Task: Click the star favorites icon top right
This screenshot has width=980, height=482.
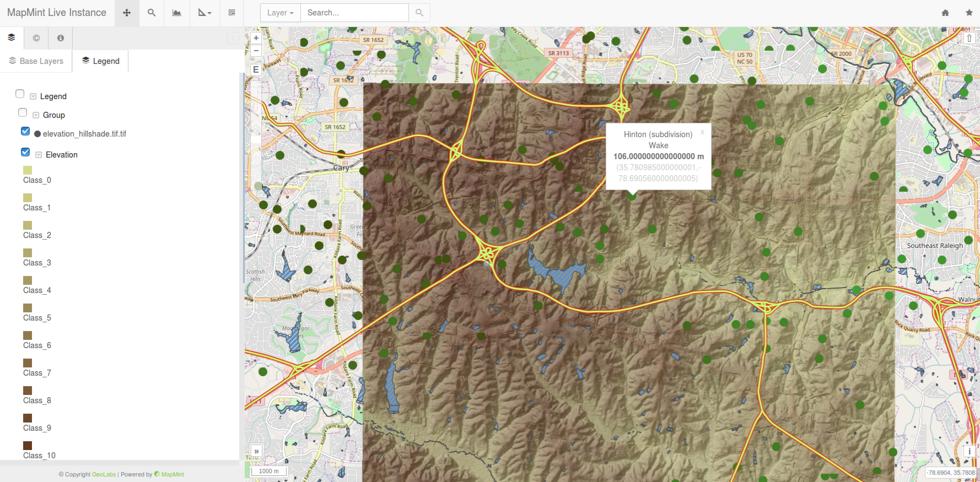Action: pyautogui.click(x=969, y=13)
